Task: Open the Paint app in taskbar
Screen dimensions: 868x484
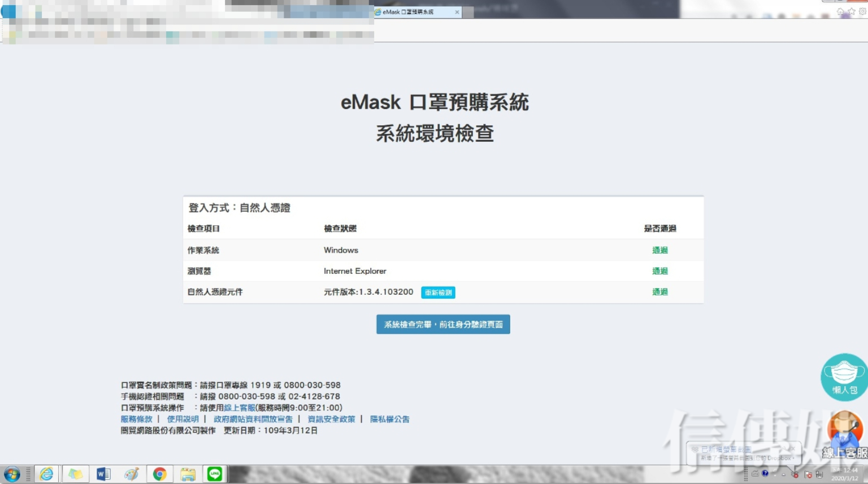Action: 132,474
